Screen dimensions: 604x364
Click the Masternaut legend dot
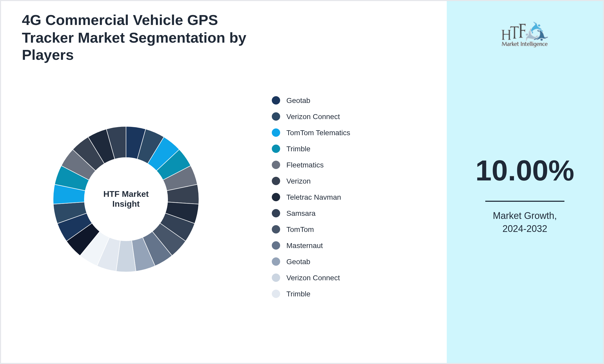pos(276,245)
